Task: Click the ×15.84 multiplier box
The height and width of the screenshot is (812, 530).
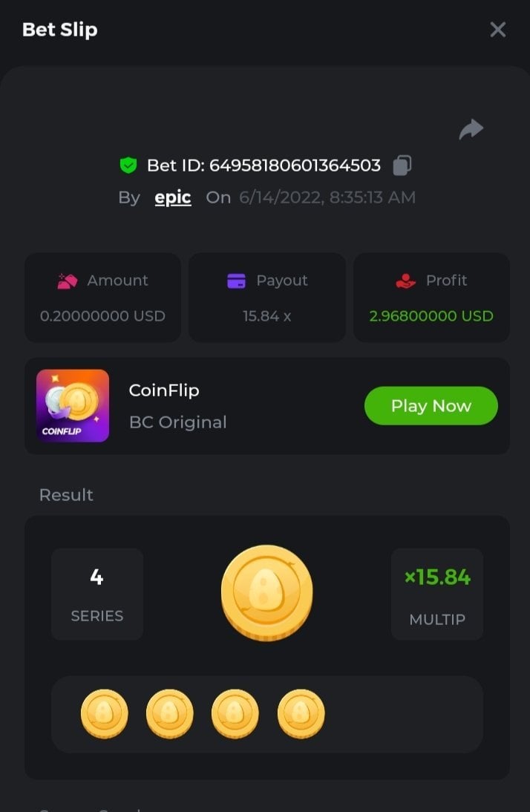Action: (x=437, y=594)
